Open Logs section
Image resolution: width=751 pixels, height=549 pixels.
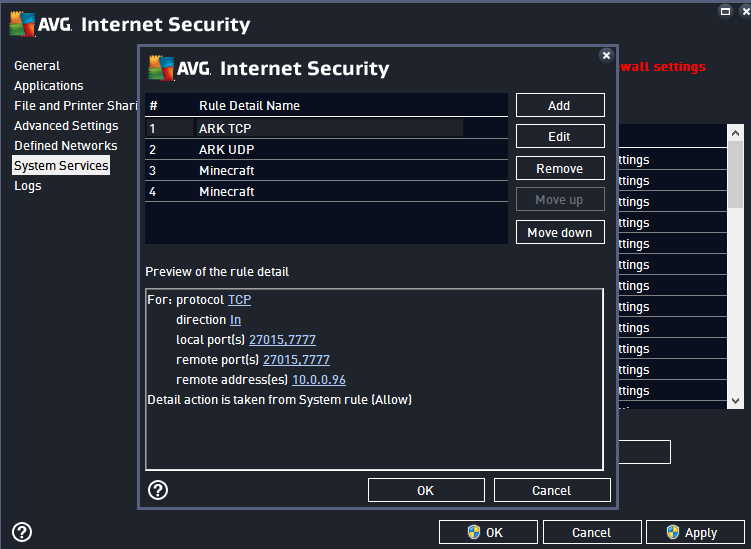pyautogui.click(x=28, y=186)
